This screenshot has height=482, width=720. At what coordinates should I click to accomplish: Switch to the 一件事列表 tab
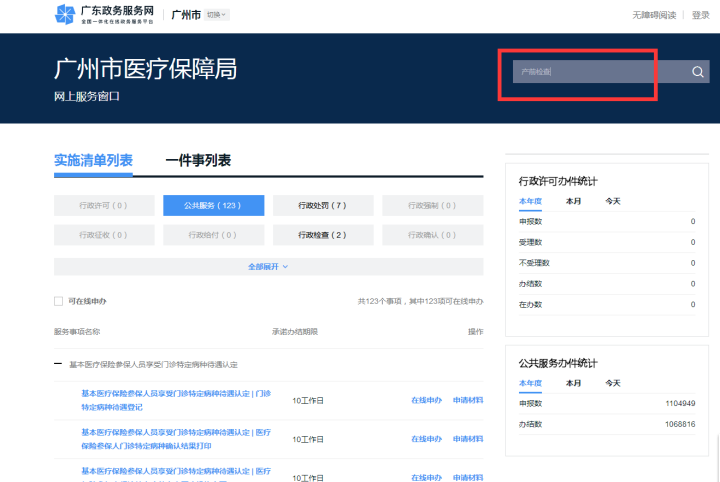point(198,161)
